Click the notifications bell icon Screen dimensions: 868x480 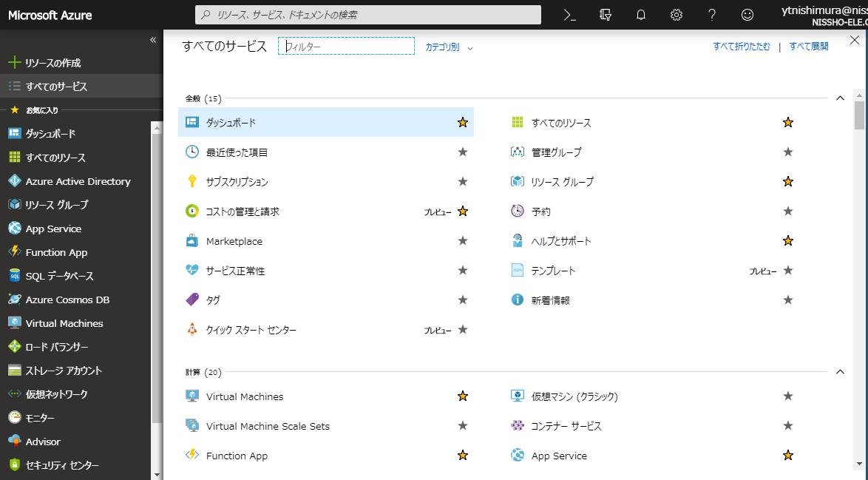point(641,15)
